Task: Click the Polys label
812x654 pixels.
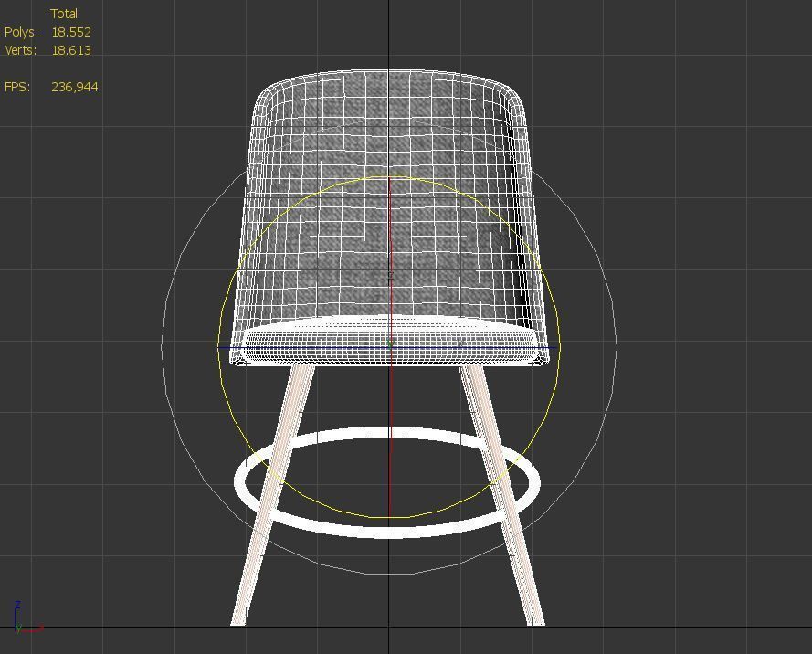Action: coord(21,32)
